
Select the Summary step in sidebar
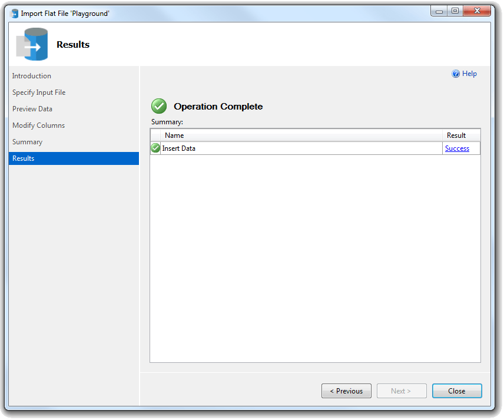coord(27,142)
